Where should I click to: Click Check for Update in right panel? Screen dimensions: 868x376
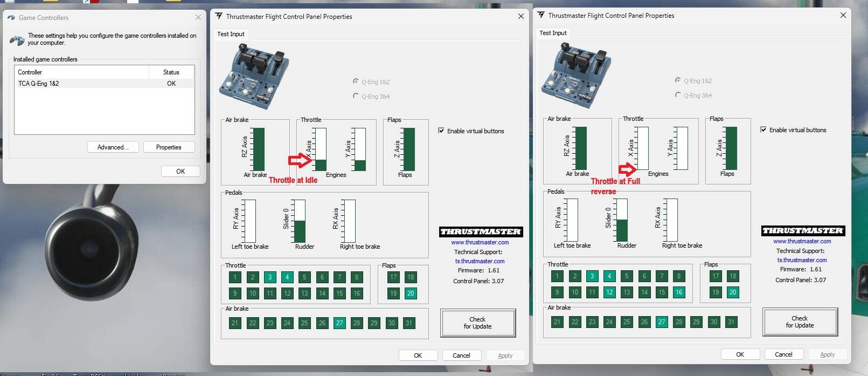[x=800, y=322]
